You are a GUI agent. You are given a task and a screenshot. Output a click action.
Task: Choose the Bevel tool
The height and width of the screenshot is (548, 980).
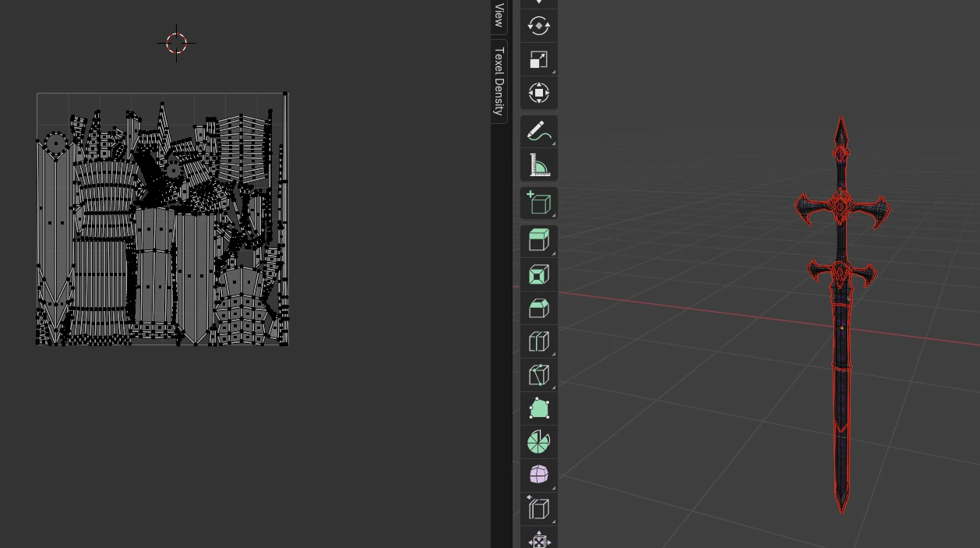[538, 308]
